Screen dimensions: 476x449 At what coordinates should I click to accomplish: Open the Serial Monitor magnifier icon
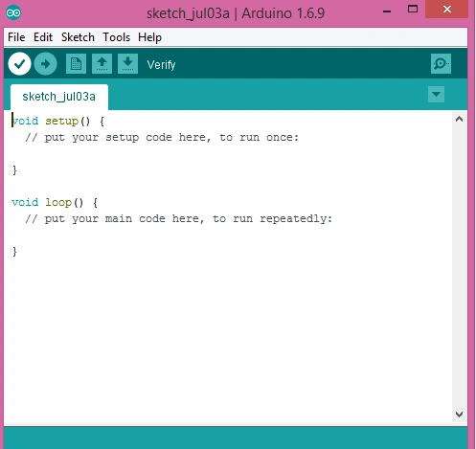(x=441, y=64)
